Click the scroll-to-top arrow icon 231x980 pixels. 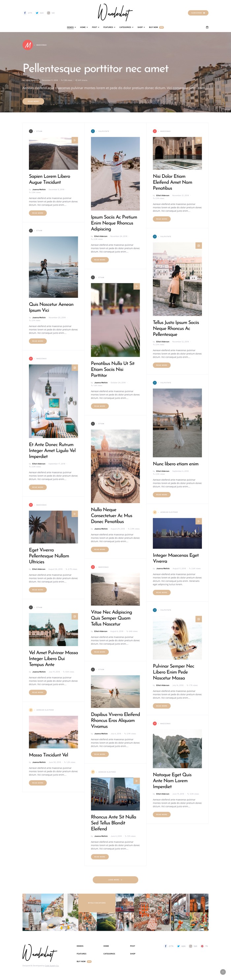click(223, 972)
